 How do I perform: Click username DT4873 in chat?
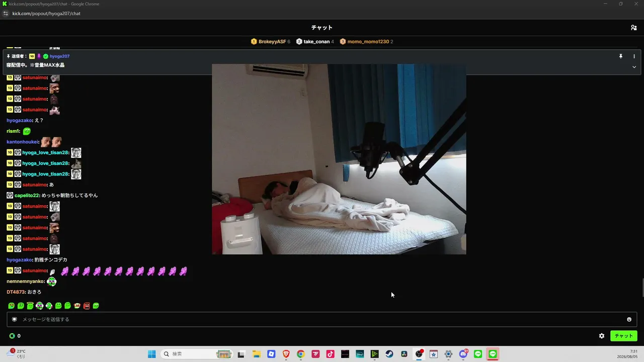[16, 292]
